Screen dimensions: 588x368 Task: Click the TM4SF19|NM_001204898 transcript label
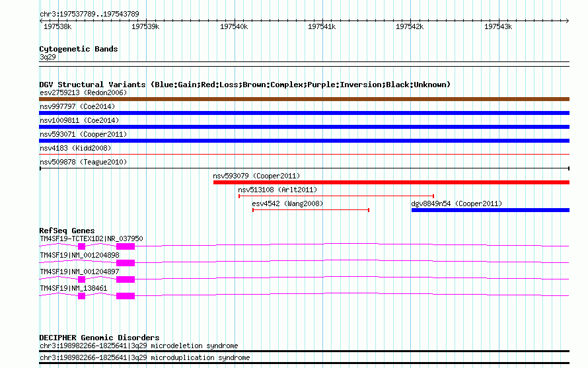click(79, 255)
